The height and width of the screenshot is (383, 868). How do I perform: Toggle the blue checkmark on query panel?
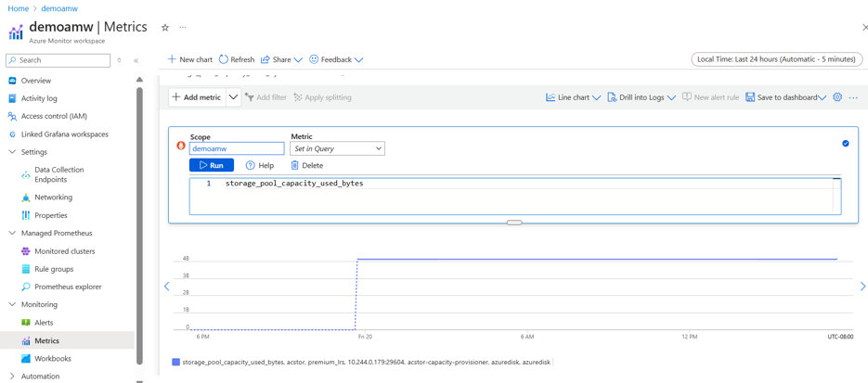tap(845, 144)
